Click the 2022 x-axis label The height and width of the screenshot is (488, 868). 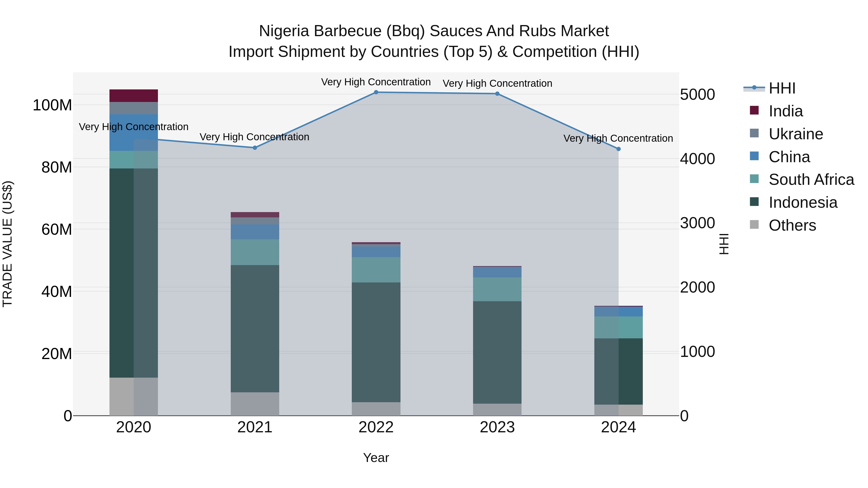coord(376,427)
